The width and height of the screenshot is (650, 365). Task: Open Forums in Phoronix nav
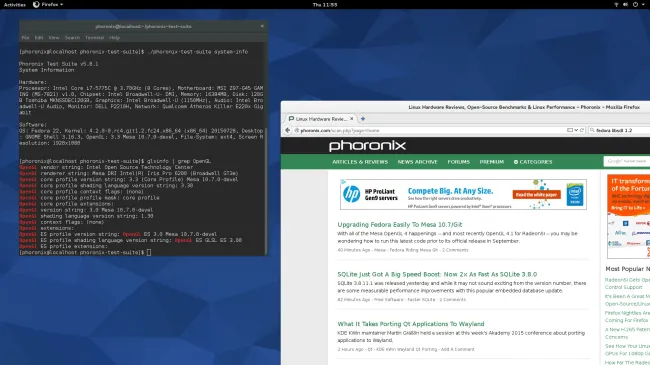[458, 162]
